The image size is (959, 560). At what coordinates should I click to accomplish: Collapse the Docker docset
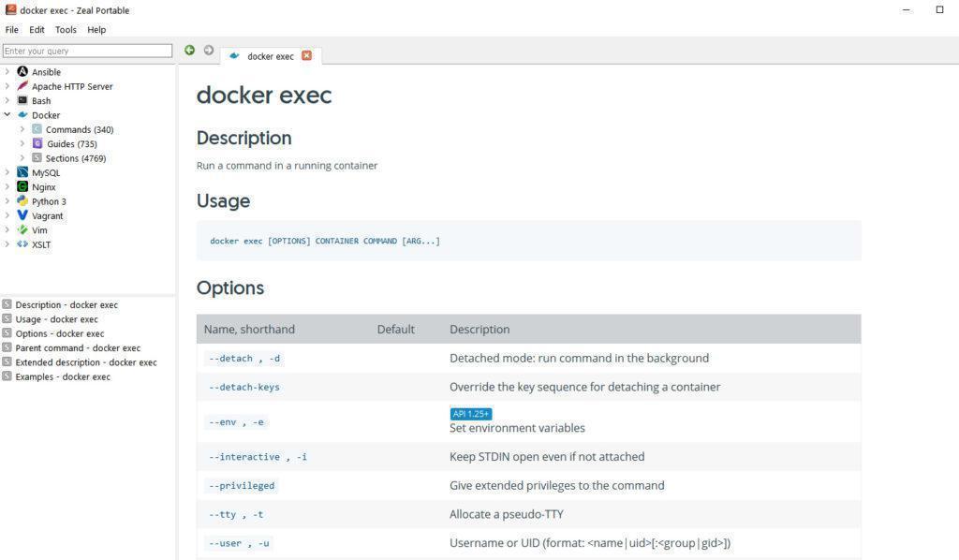7,114
